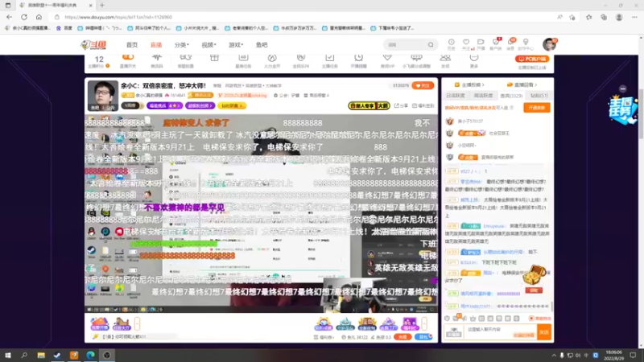Show hidden system tray icons

tap(554, 356)
